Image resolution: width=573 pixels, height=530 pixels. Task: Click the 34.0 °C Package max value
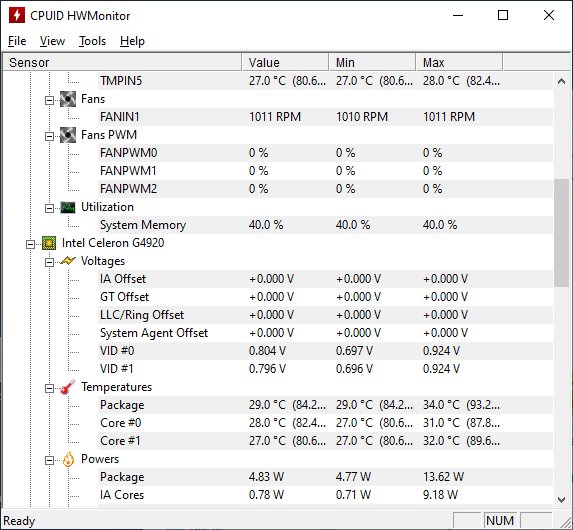click(461, 405)
